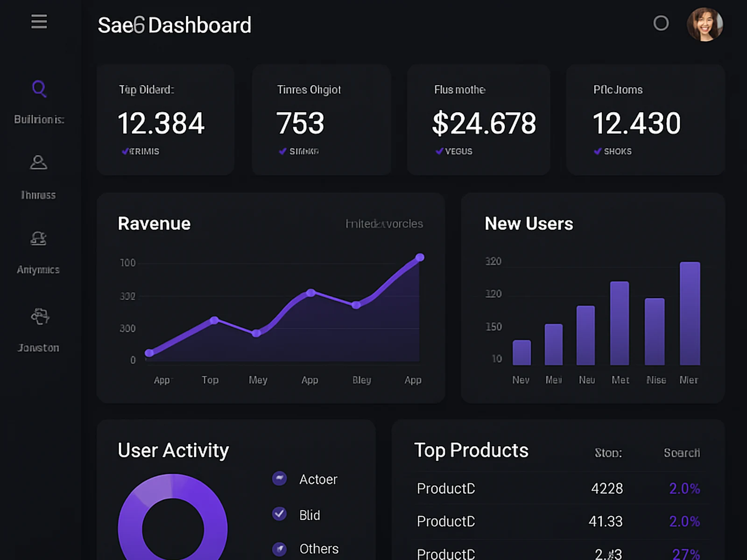Click the checkmark icon beside SHOKS
Image resolution: width=747 pixels, height=560 pixels.
click(x=597, y=151)
